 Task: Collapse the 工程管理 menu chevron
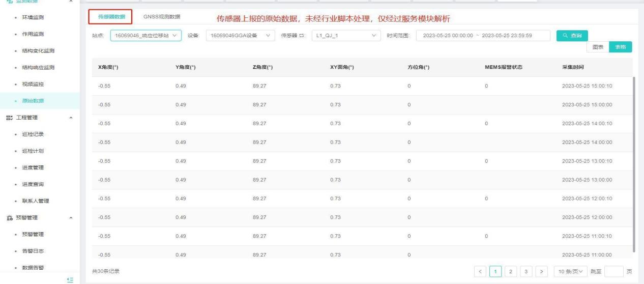click(70, 118)
